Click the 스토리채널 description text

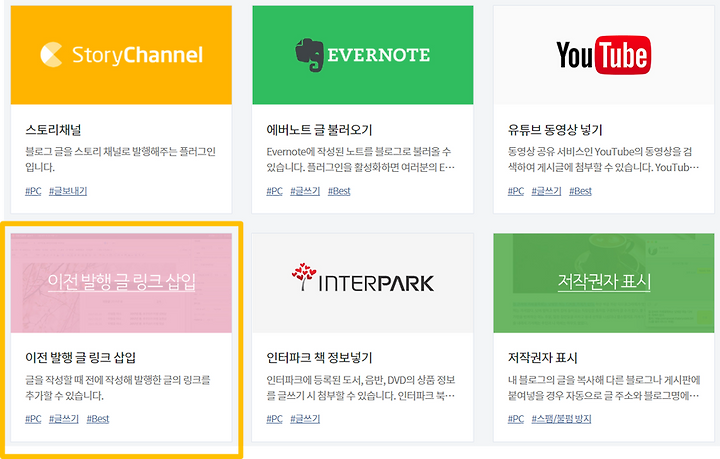(120, 159)
